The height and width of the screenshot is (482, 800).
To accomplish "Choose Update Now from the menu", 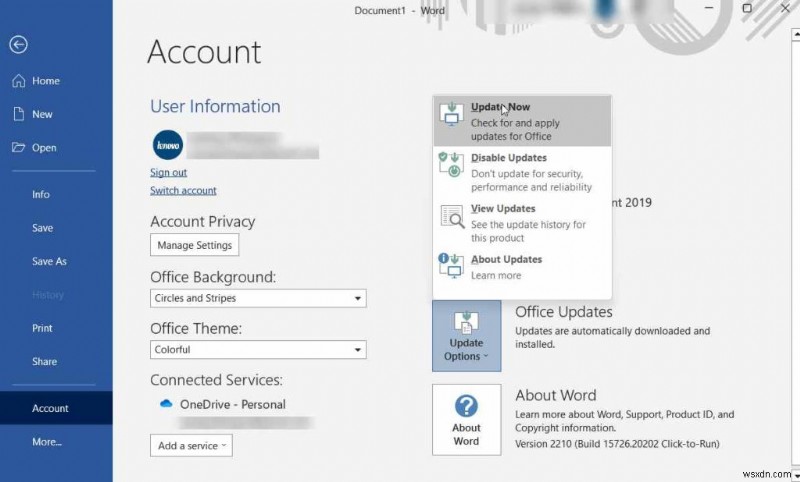I will click(x=522, y=121).
